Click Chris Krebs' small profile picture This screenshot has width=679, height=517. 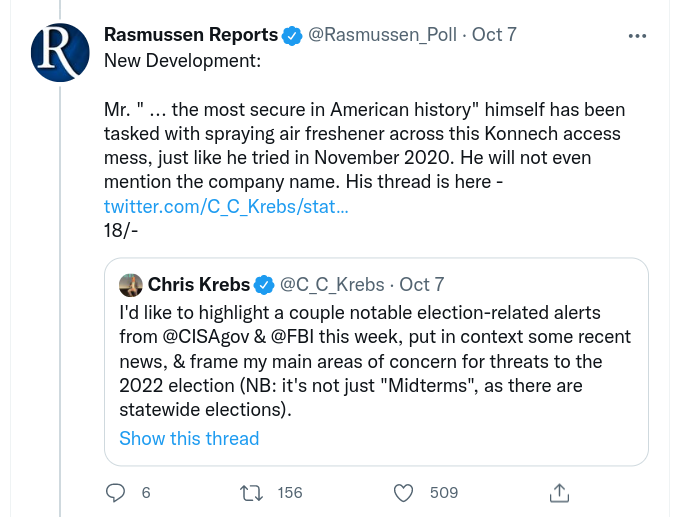pyautogui.click(x=130, y=285)
